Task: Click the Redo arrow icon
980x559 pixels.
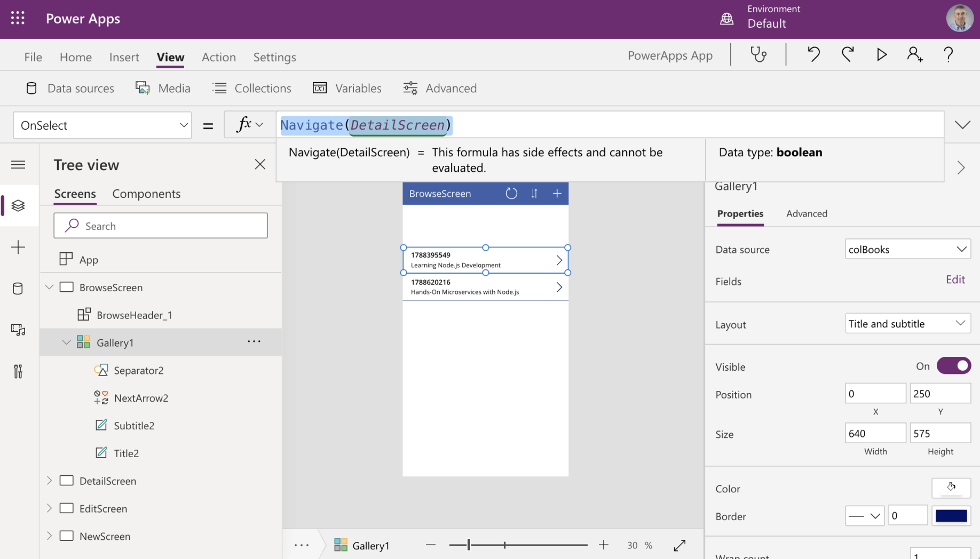Action: pos(848,54)
